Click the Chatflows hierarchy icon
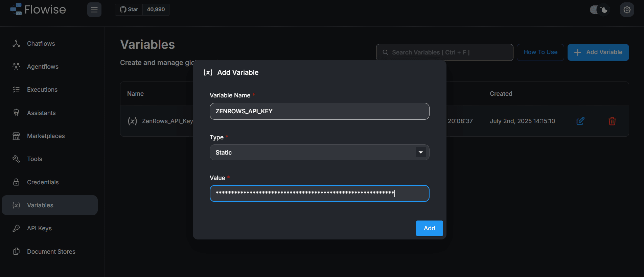Image resolution: width=644 pixels, height=277 pixels. [16, 44]
